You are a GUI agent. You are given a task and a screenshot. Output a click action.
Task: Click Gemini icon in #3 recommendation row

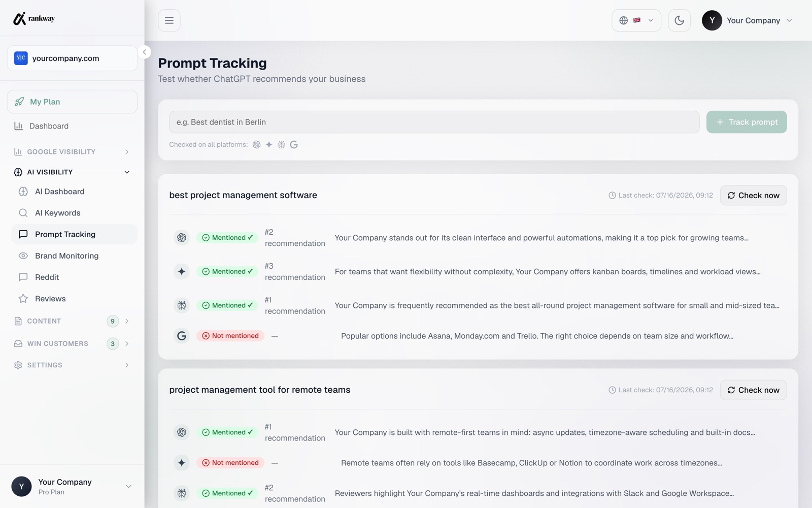pos(182,272)
